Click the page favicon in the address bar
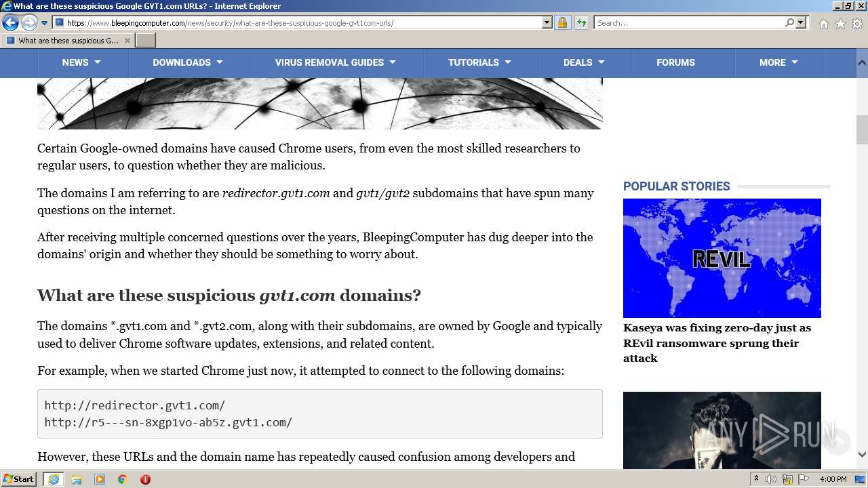Viewport: 868px width, 488px height. click(60, 23)
